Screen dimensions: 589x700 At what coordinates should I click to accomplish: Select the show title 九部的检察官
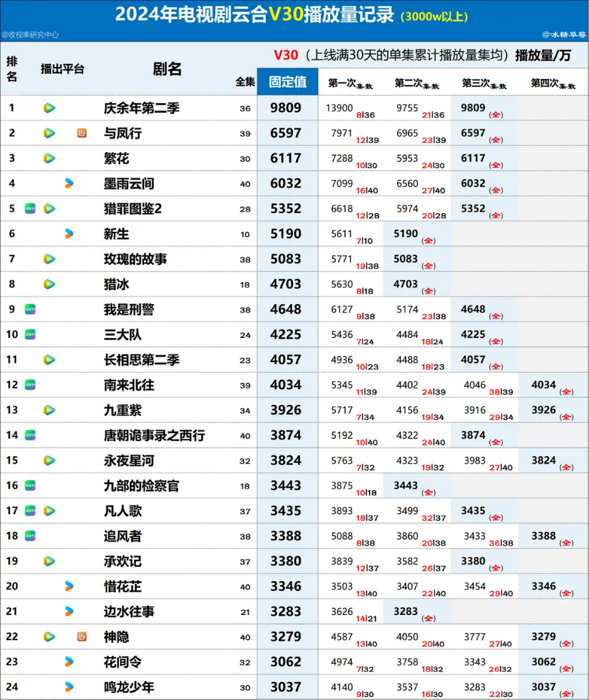(141, 485)
